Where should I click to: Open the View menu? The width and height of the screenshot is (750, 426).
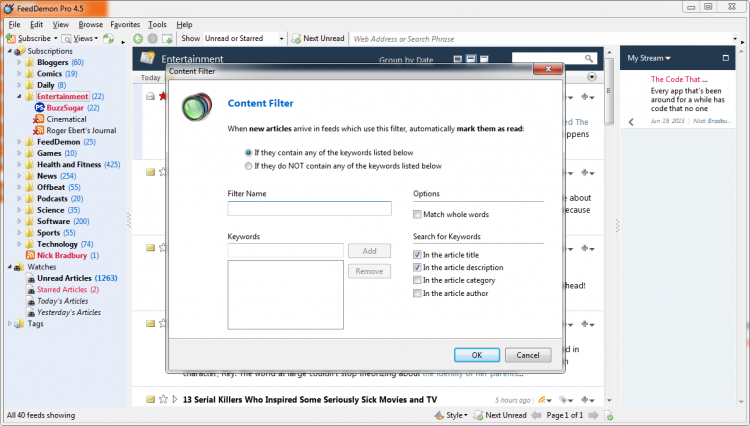(60, 24)
